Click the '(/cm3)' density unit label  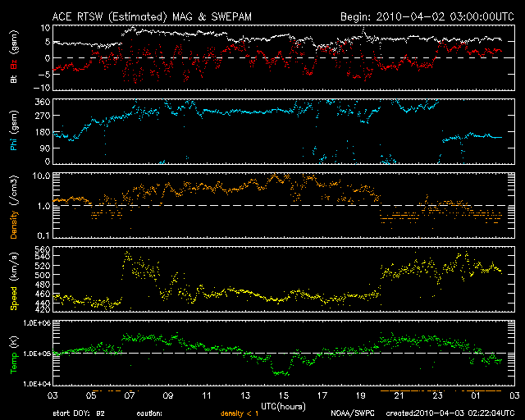[x=14, y=190]
